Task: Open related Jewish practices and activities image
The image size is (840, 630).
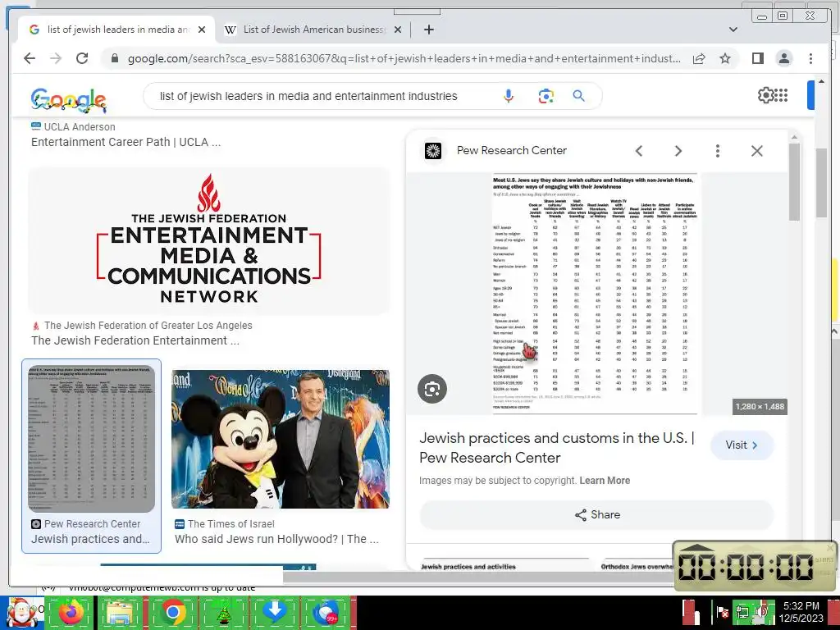Action: click(504, 563)
